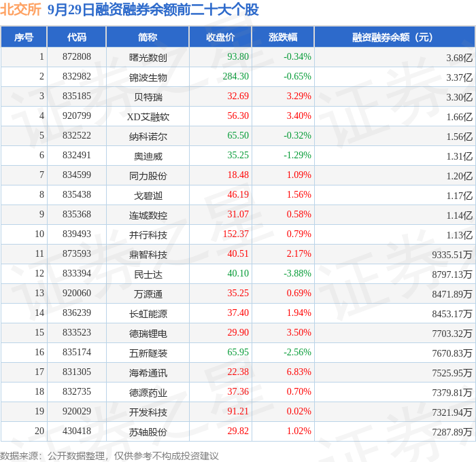Click stock code 920060

click(77, 294)
